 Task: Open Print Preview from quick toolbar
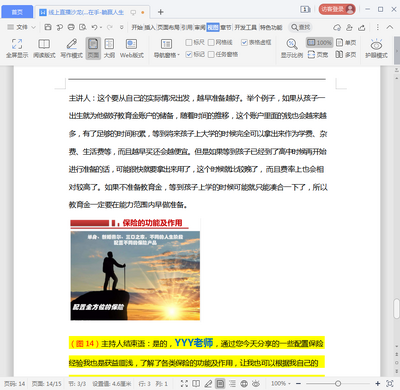83,27
